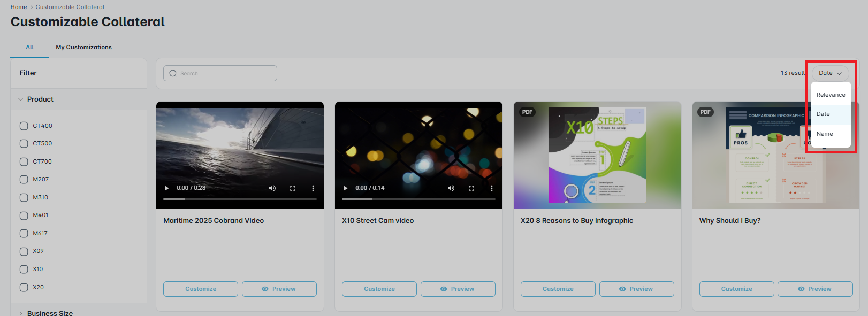Check the M310 product filter

click(x=24, y=197)
